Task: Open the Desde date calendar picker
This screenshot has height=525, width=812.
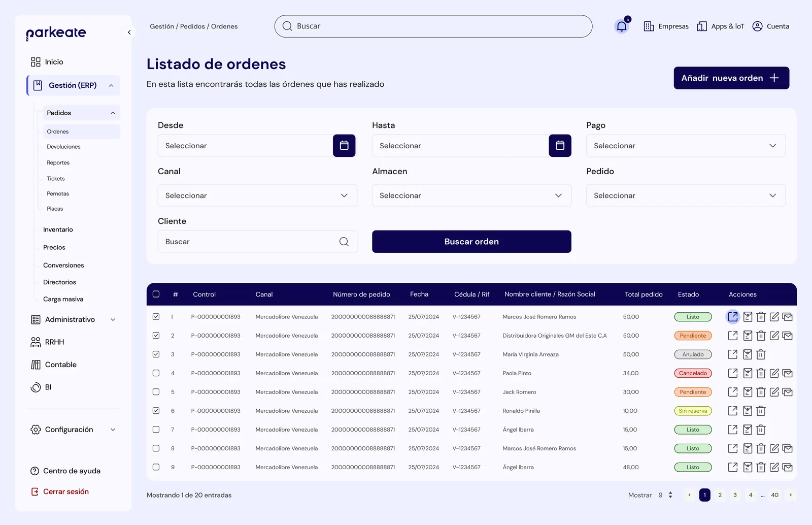Action: tap(344, 146)
